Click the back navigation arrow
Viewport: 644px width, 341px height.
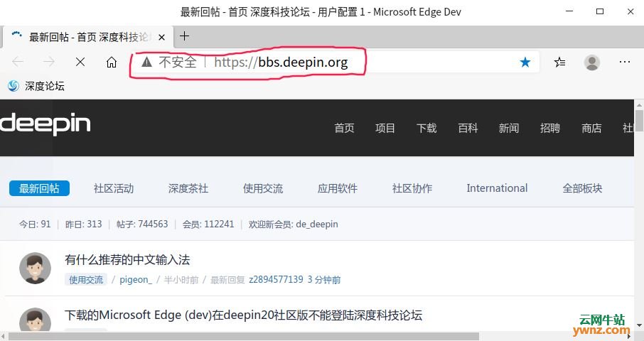(18, 62)
